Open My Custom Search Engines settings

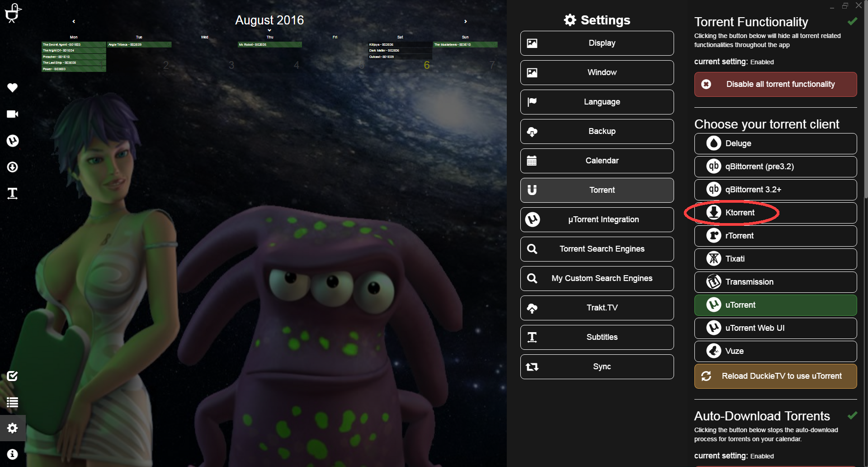click(597, 279)
